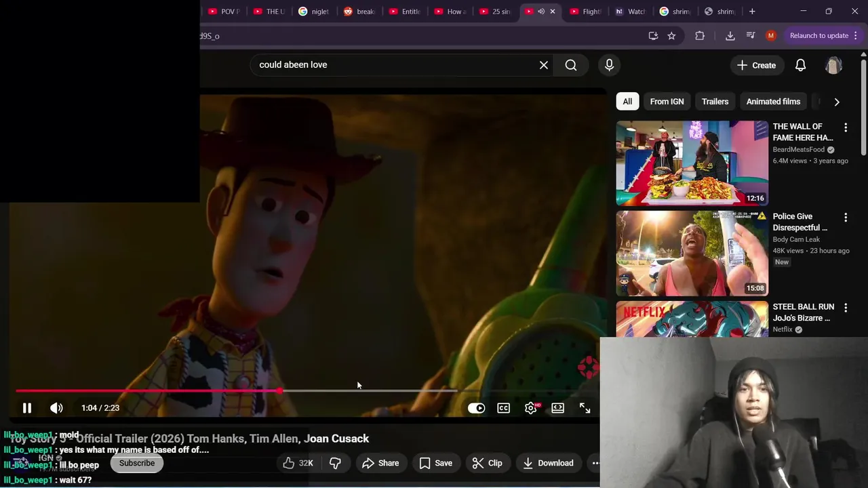Open the Police Give Disrespectful video thumbnail
This screenshot has height=488, width=868.
(692, 253)
